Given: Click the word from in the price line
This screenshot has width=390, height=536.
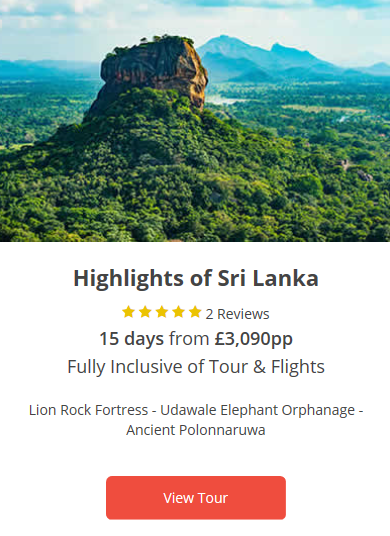Looking at the screenshot, I should pyautogui.click(x=189, y=339).
